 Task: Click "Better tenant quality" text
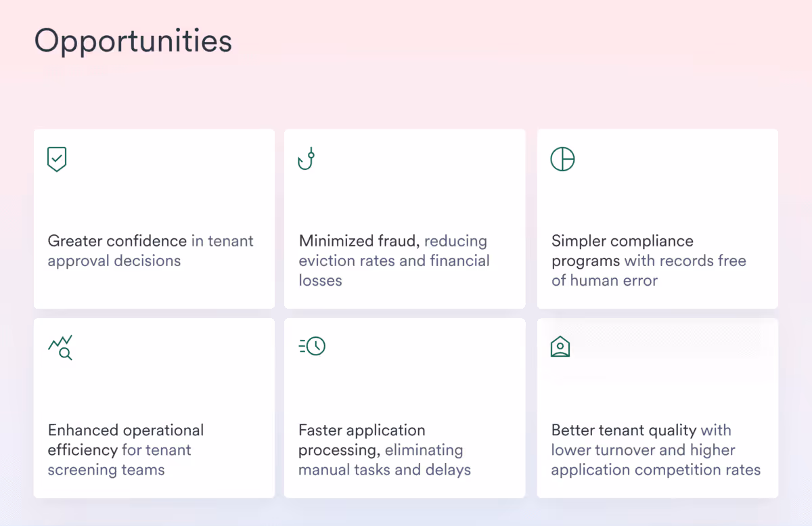click(x=624, y=431)
